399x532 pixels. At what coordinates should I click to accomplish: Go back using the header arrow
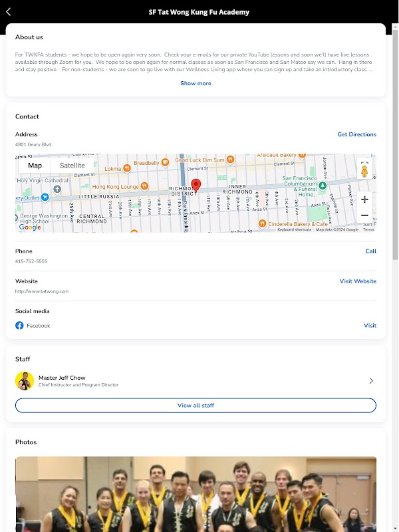(x=9, y=12)
